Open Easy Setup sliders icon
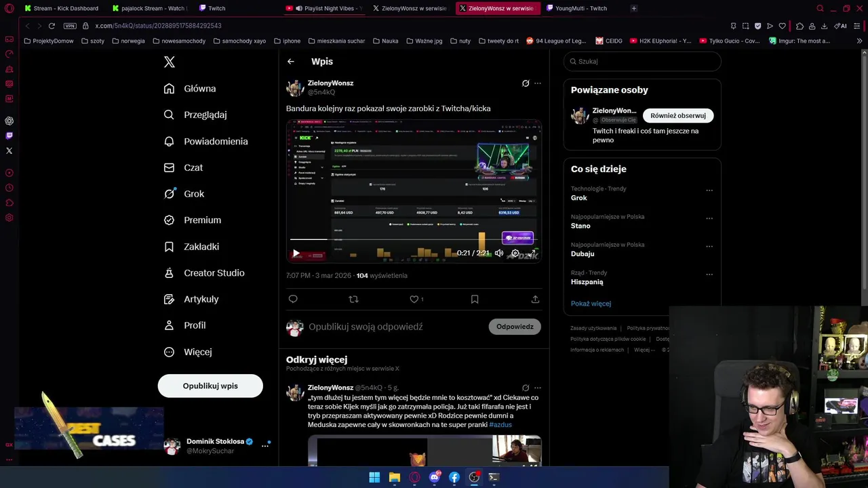This screenshot has width=868, height=488. tap(859, 26)
